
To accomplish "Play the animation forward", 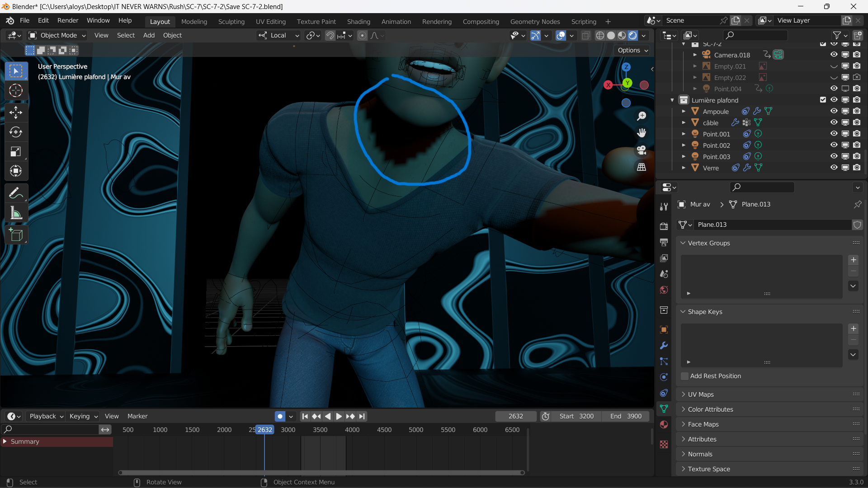I will click(x=339, y=416).
